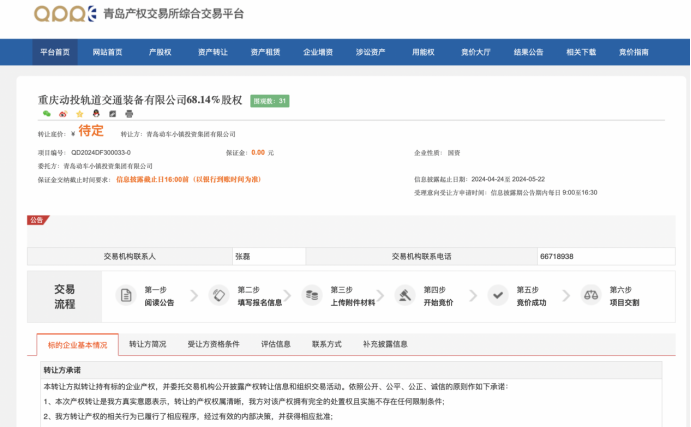Click the 0.00 deposit amount
Viewport: 691px width, 427px height.
[x=258, y=152]
